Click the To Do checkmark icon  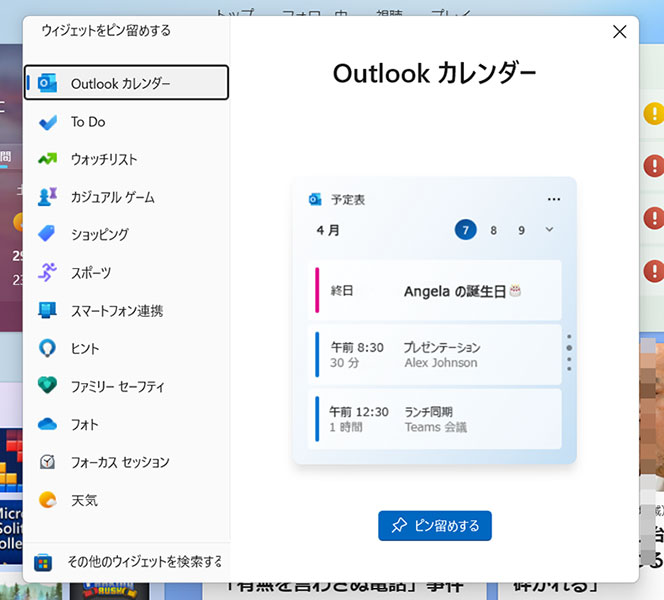(x=47, y=122)
